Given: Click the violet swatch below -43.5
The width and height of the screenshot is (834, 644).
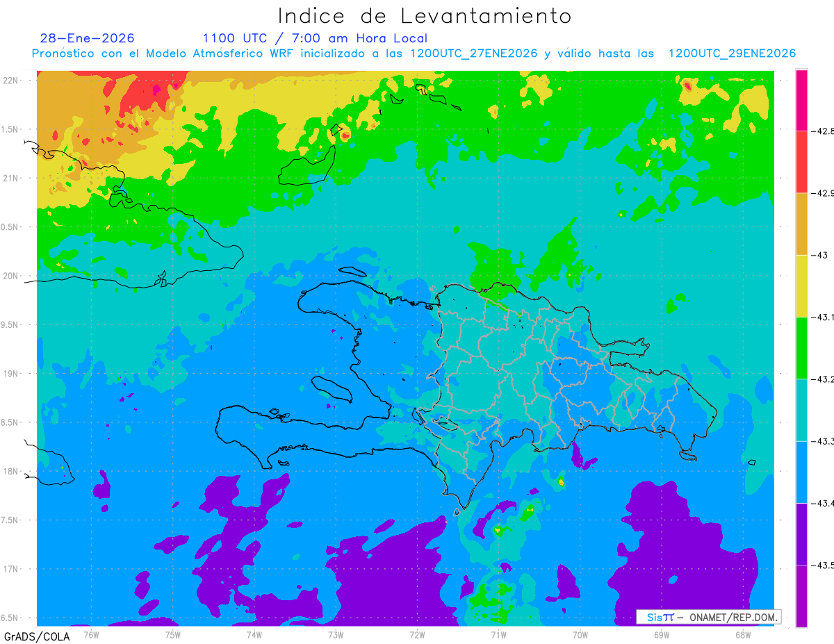Looking at the screenshot, I should tap(801, 595).
